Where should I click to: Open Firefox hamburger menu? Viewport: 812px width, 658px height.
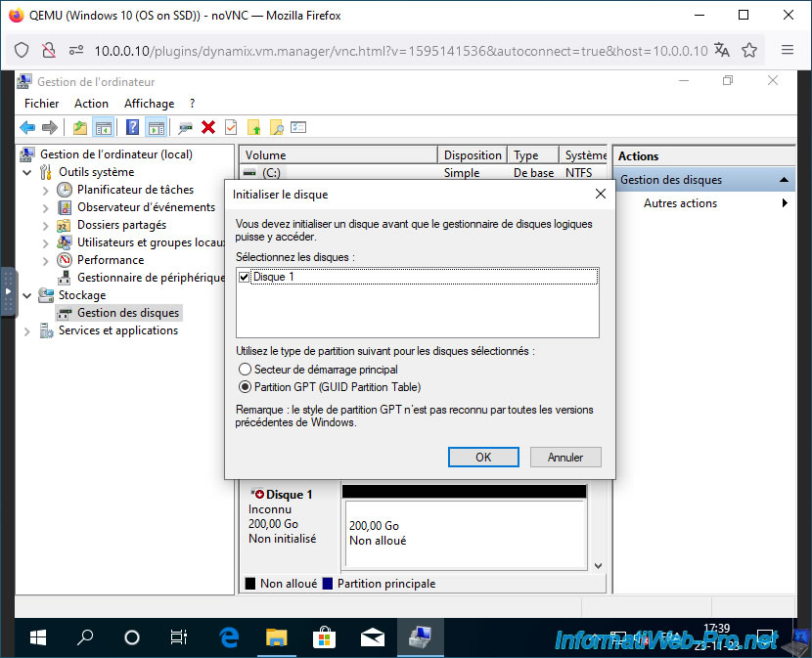(x=788, y=50)
